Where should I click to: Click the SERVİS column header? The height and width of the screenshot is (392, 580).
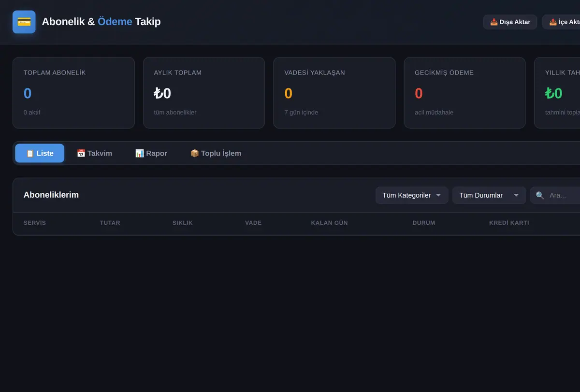[35, 223]
